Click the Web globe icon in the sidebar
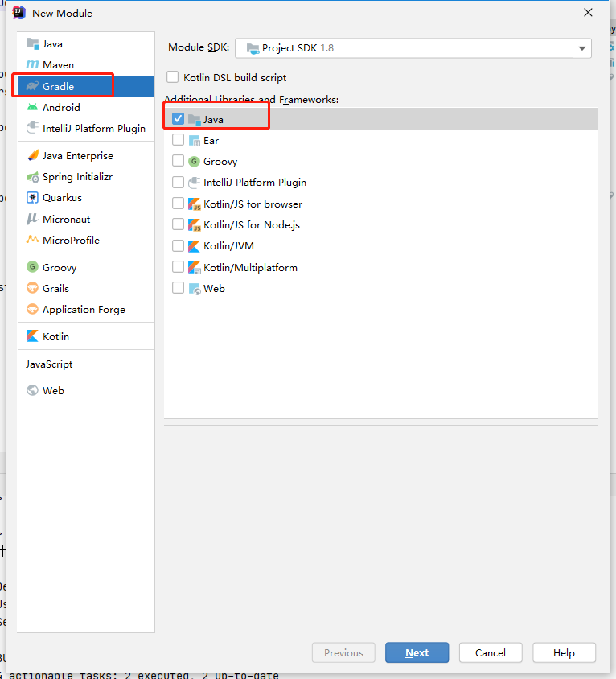Viewport: 616px width, 679px height. [x=32, y=390]
